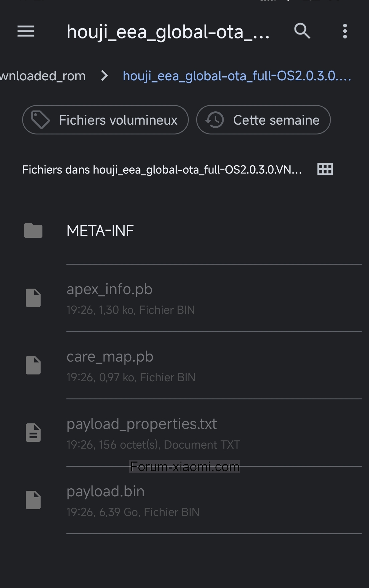Click the apex_info.pb file icon
Image resolution: width=369 pixels, height=588 pixels.
tap(33, 298)
